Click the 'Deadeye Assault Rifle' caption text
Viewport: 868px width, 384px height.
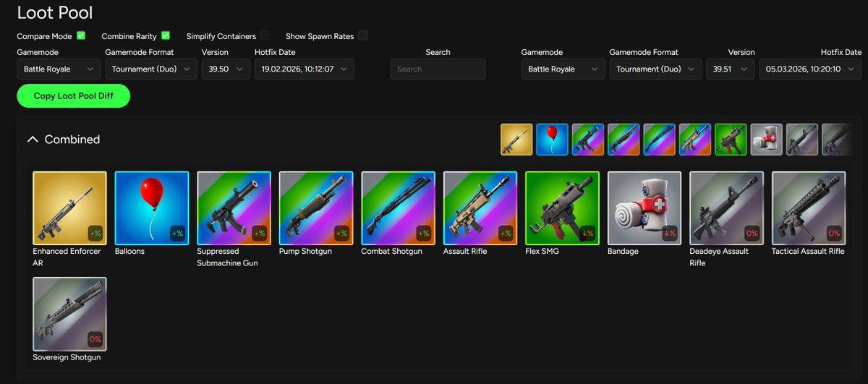click(x=719, y=257)
